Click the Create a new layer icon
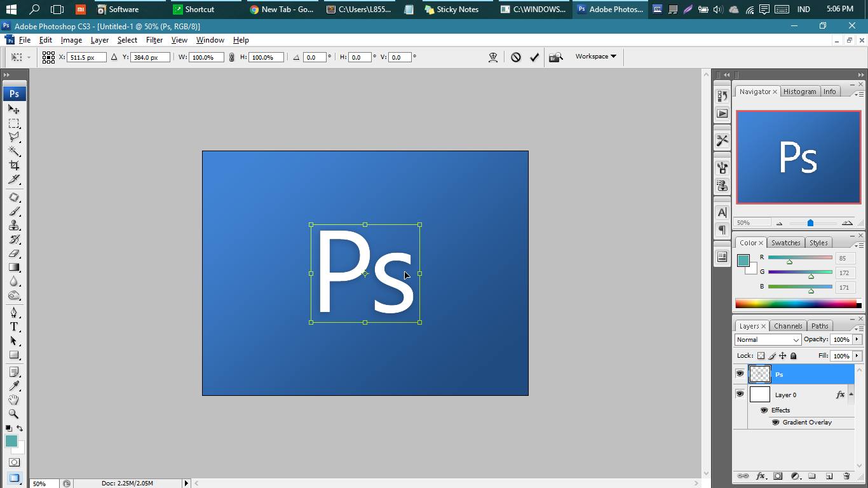This screenshot has width=868, height=488. [829, 477]
